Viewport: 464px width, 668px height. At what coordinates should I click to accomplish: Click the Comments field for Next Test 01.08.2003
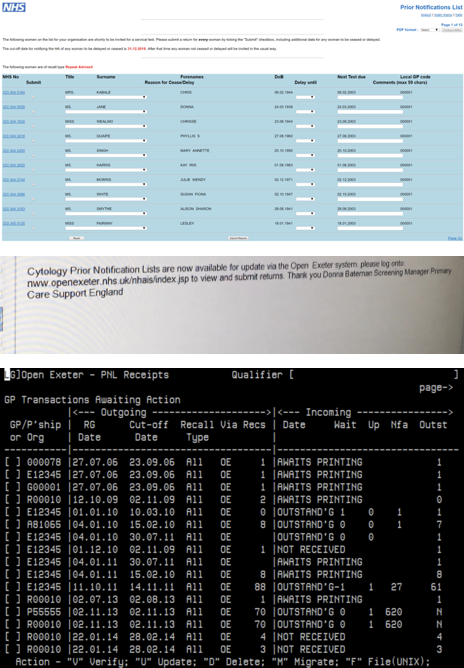point(370,170)
